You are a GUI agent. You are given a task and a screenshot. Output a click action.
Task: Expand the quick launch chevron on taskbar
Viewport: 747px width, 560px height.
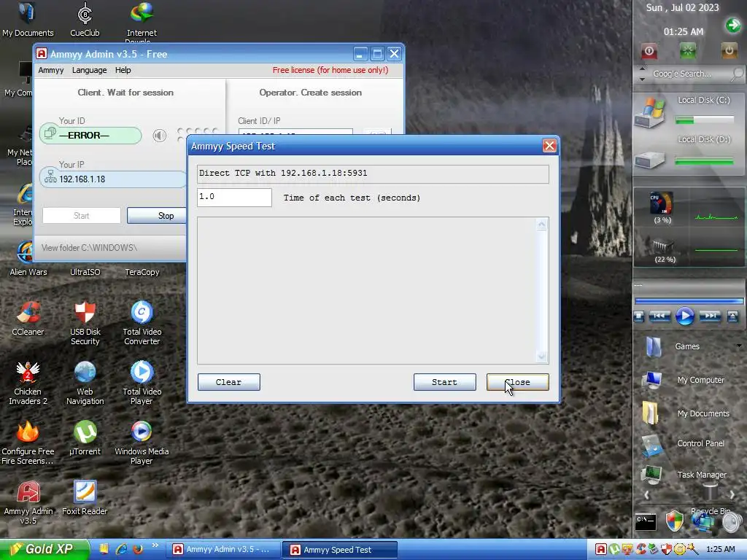tap(155, 545)
